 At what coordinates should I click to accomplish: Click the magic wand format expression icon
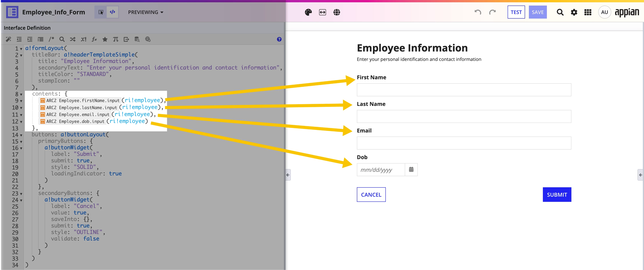click(8, 39)
